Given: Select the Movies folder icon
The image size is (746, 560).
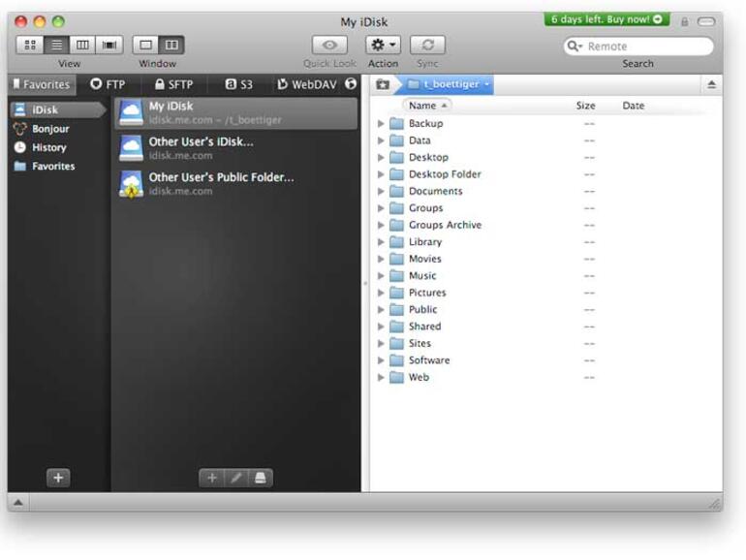Looking at the screenshot, I should coord(396,259).
